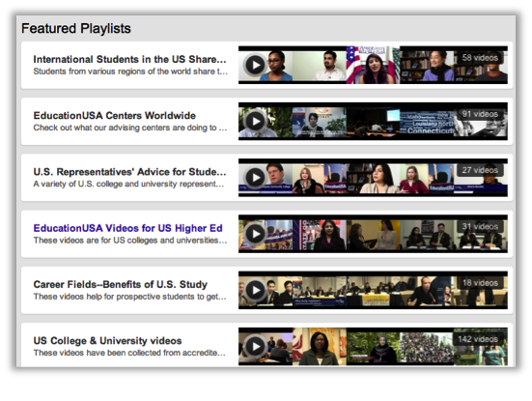Open dark auditorium thumbnail in EducationUSA Centers row
Screen dimensions: 532x401
(373, 122)
